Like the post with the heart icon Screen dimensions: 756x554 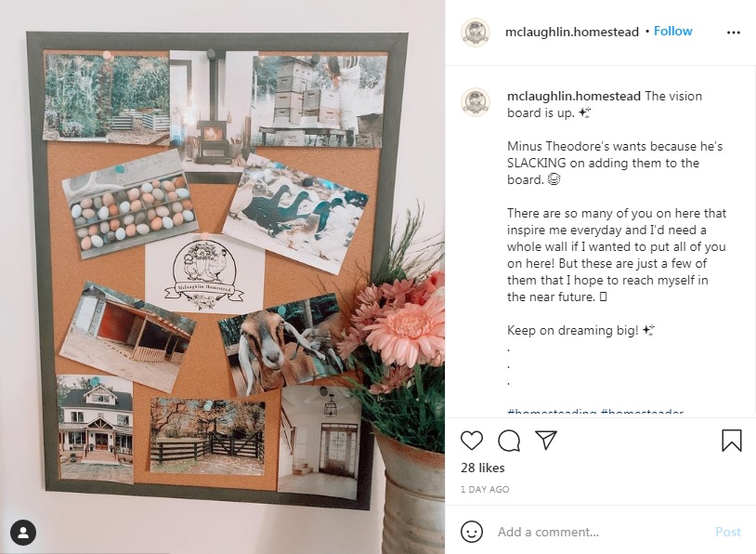(x=472, y=440)
